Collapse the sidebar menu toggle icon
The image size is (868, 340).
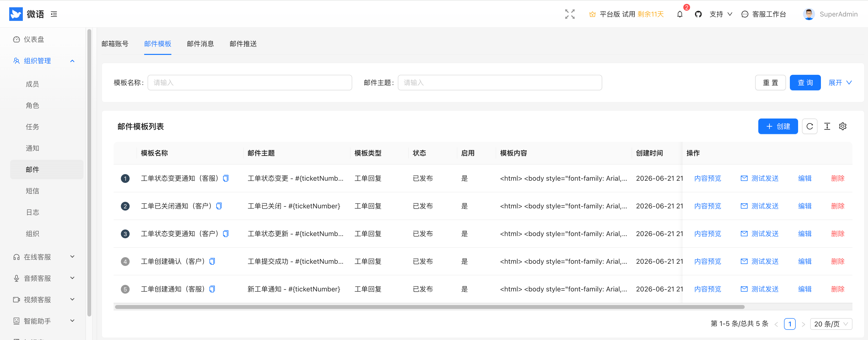54,14
